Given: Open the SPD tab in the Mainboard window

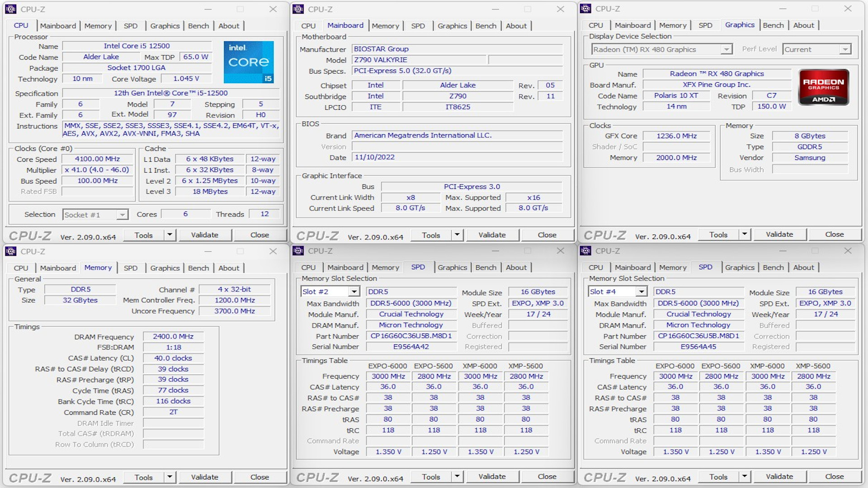Looking at the screenshot, I should click(418, 26).
